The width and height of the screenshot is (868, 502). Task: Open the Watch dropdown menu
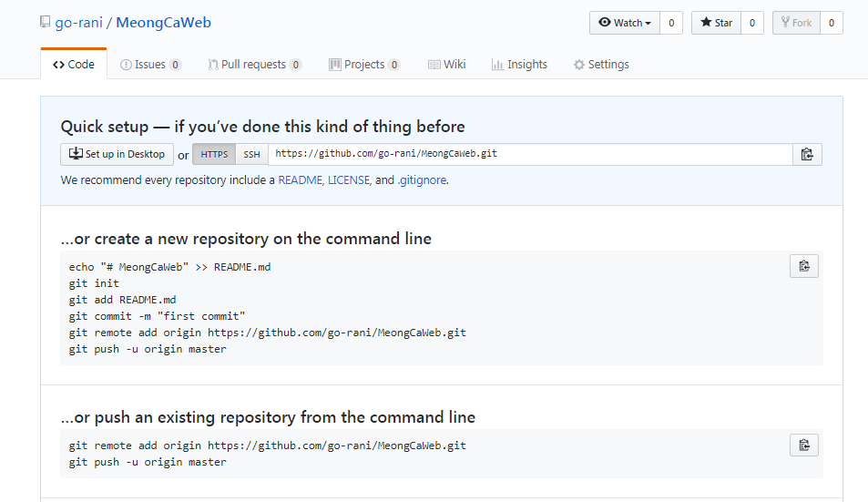pyautogui.click(x=625, y=23)
